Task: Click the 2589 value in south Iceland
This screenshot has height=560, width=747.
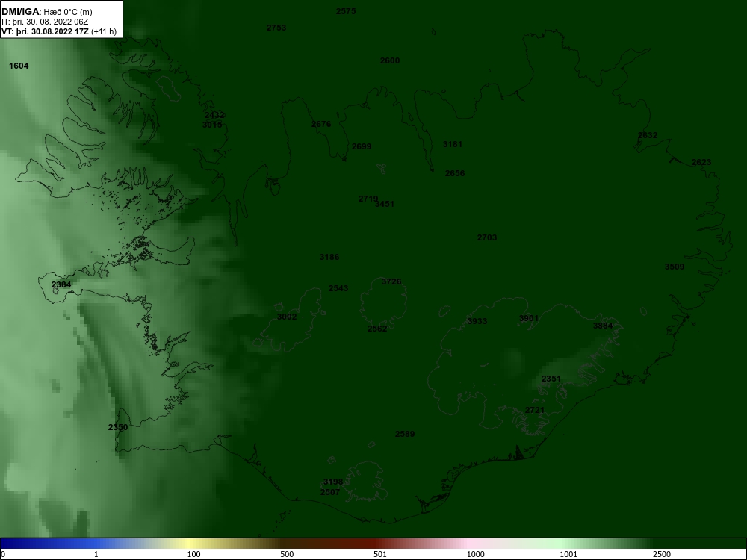Action: (x=405, y=434)
